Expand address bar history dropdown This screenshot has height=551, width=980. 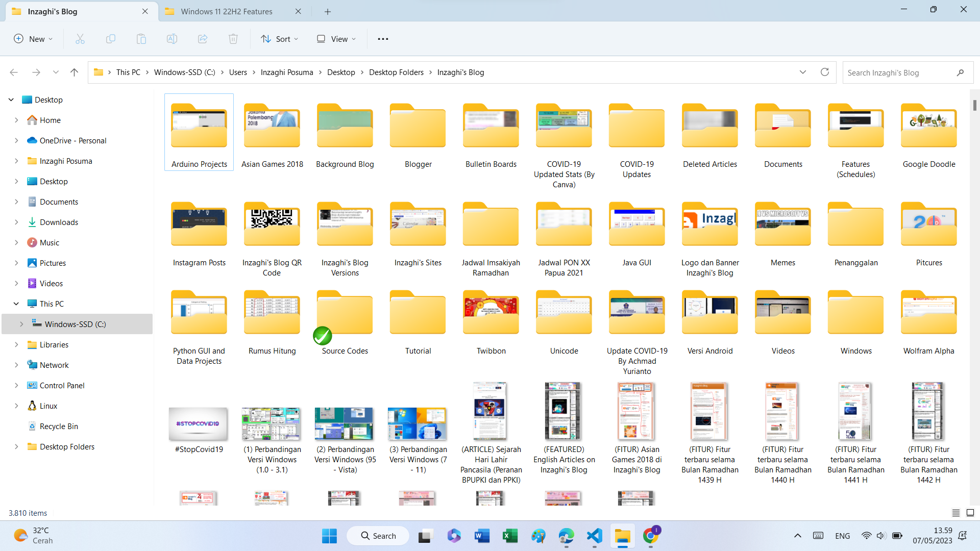pyautogui.click(x=803, y=72)
